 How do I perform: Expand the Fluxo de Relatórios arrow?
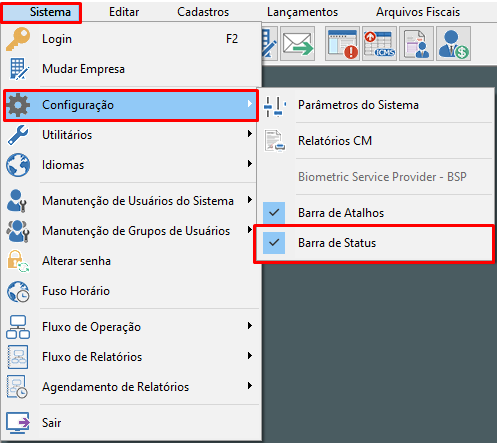tap(250, 356)
